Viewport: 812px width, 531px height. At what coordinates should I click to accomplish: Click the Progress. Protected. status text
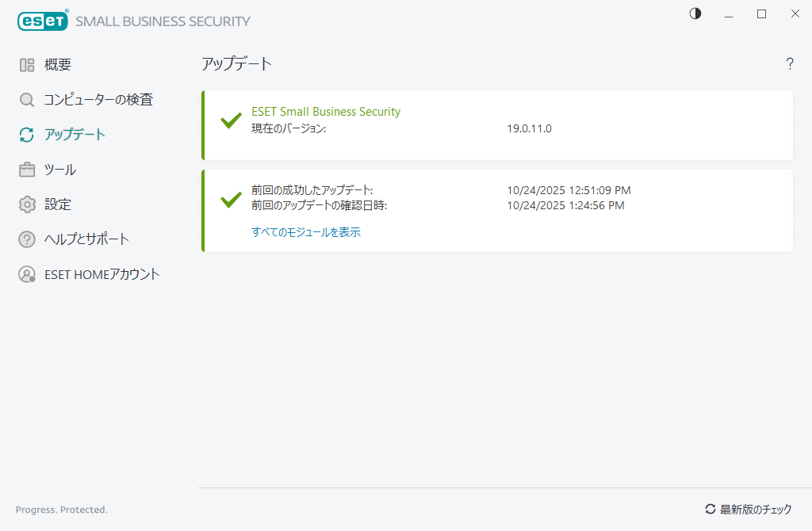point(61,510)
